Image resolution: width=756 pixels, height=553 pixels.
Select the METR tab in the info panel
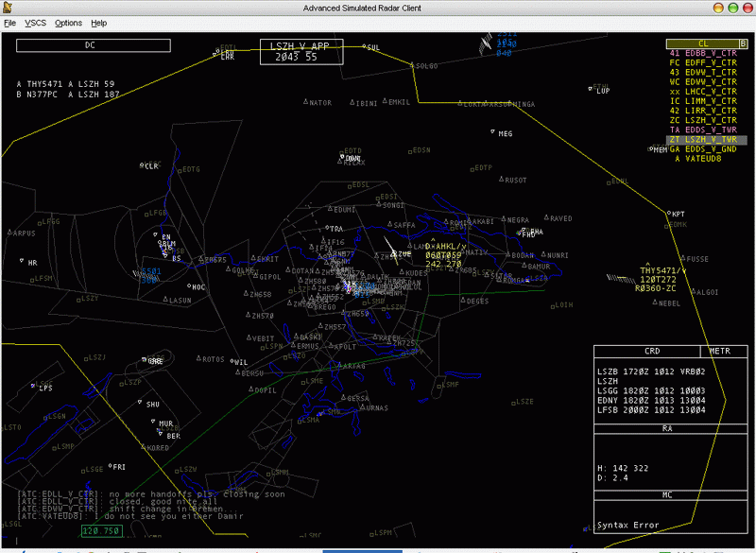719,351
